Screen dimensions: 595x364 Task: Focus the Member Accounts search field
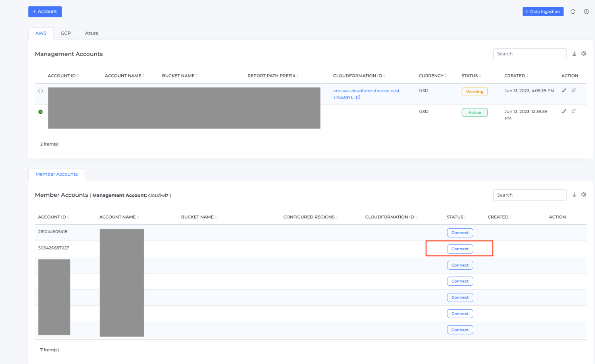point(529,195)
